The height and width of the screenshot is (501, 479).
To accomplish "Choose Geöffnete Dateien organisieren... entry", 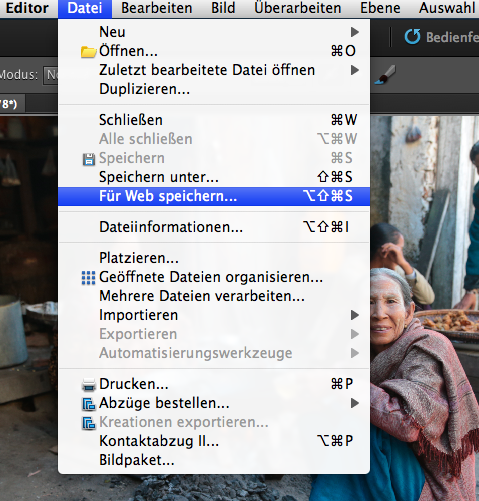I will pos(214,277).
